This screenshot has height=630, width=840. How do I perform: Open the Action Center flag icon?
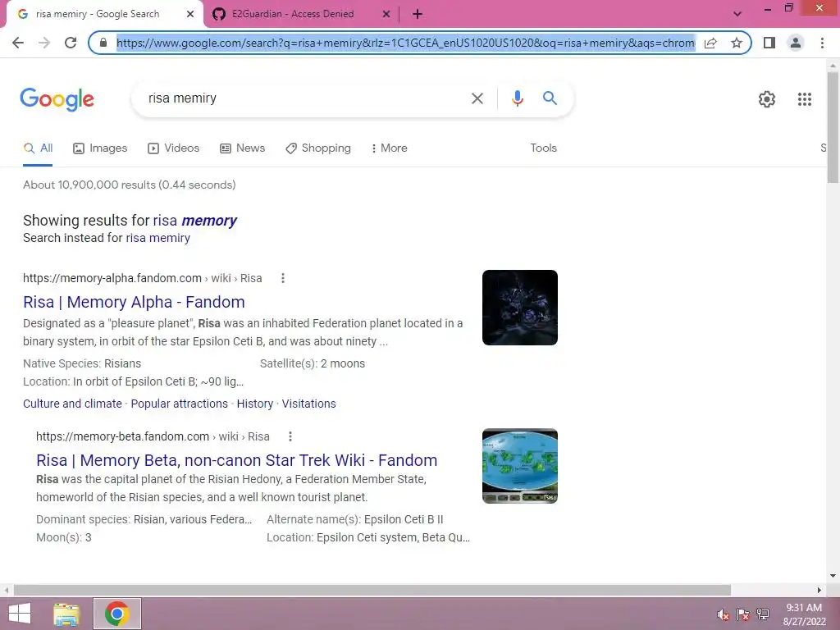[x=743, y=614]
